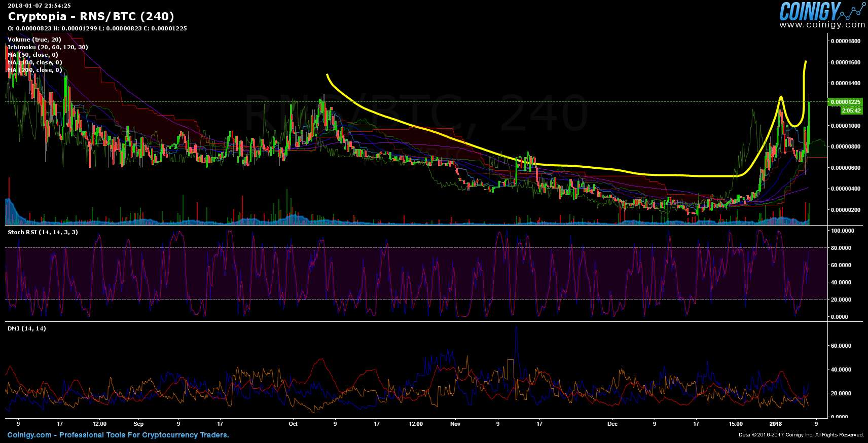Click the 0.00000200 price axis label
The height and width of the screenshot is (443, 868).
(845, 210)
